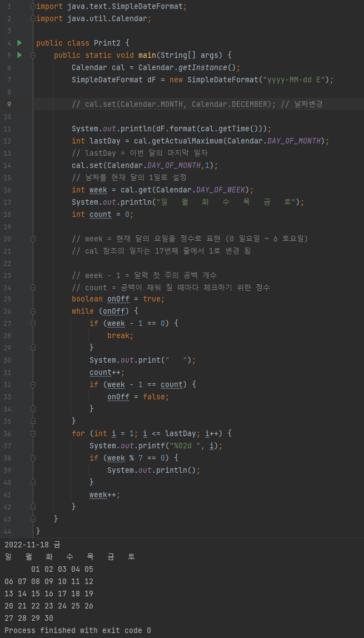
Task: Click line number 18 in the gutter
Action: tap(8, 214)
